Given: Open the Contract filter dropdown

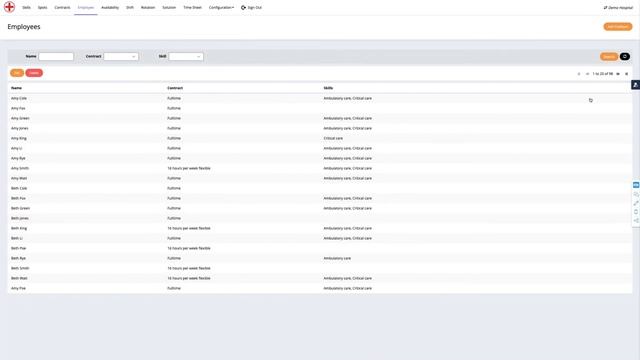Looking at the screenshot, I should click(x=121, y=56).
